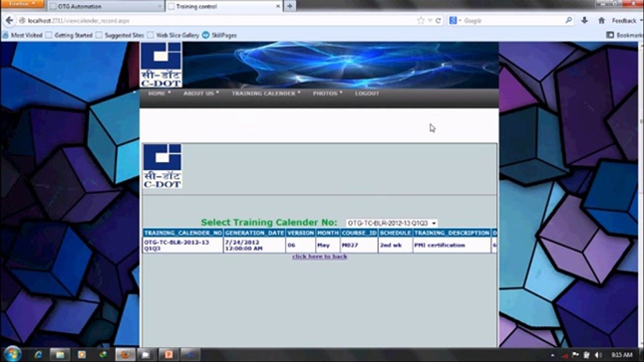
Task: Select the month cell 'May'
Action: pos(328,245)
